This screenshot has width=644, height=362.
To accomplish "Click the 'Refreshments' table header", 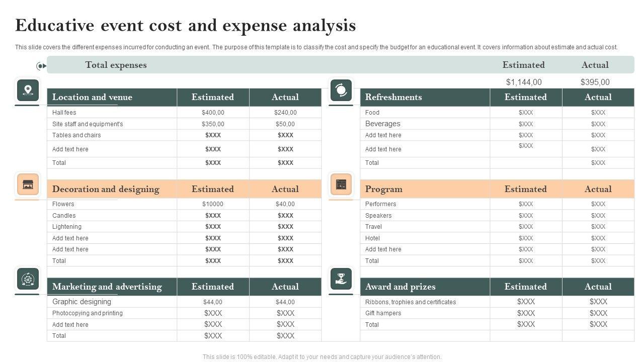I will click(x=393, y=97).
